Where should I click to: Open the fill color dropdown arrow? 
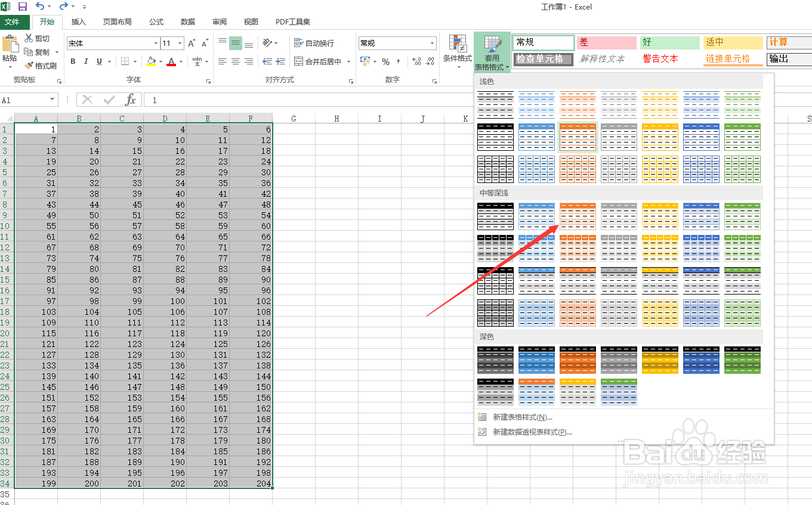point(160,61)
